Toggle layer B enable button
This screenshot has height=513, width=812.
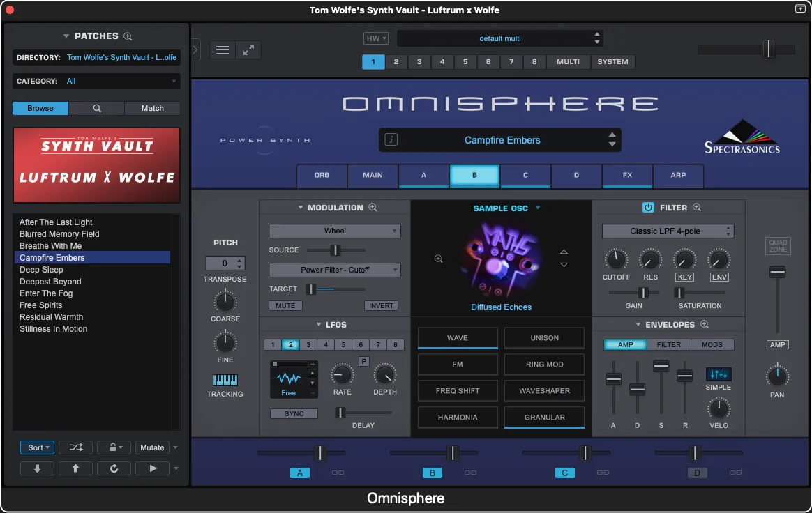coord(433,473)
